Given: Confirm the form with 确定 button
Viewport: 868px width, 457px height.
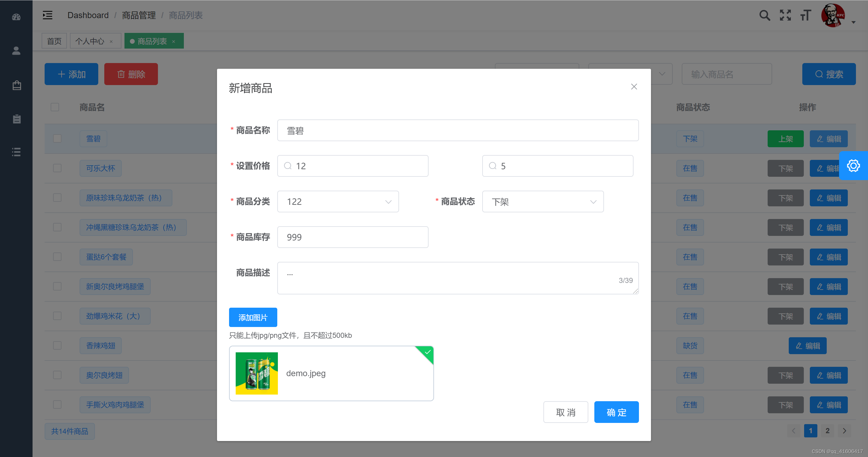Looking at the screenshot, I should [616, 412].
